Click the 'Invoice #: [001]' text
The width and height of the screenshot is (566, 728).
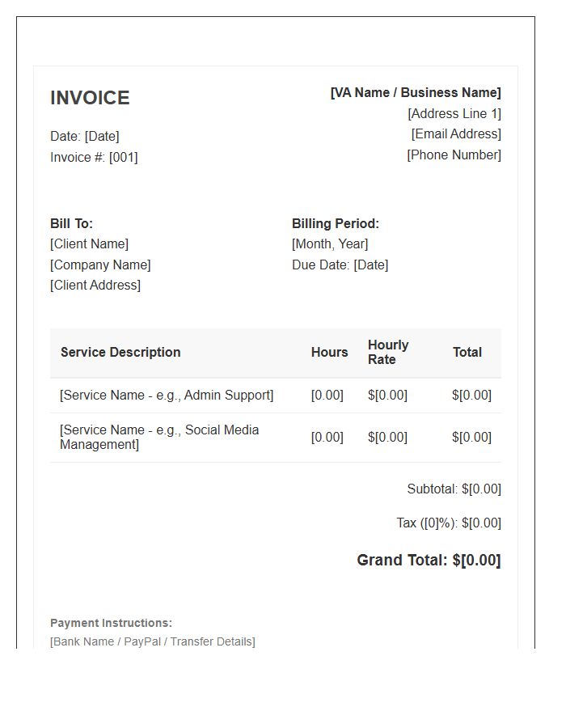coord(94,158)
